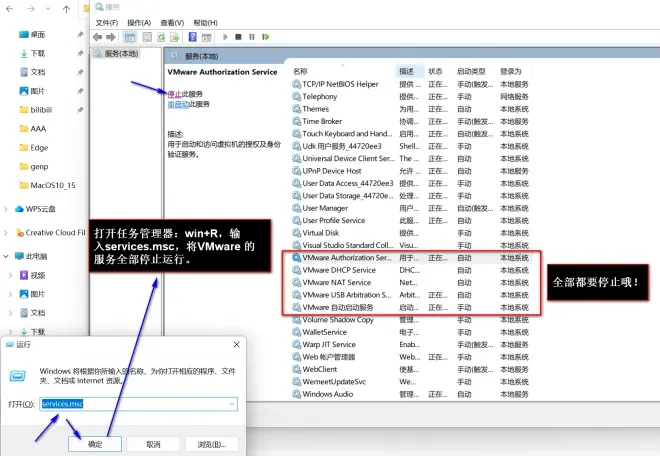Open the 查看(V) menu

(x=172, y=22)
